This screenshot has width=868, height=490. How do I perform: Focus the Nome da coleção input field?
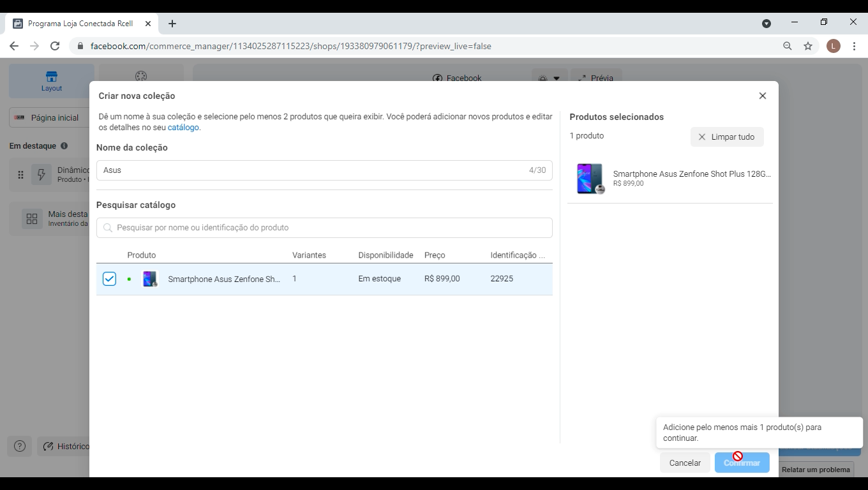point(324,170)
